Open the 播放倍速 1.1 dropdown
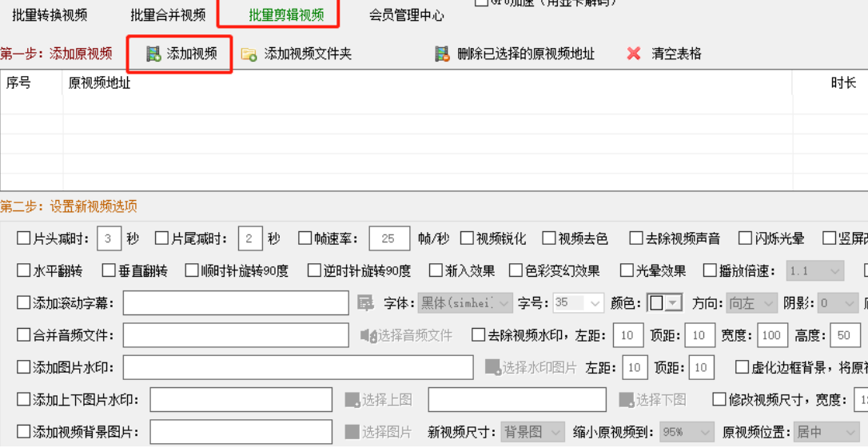Viewport: 868px width, 448px height. 815,270
